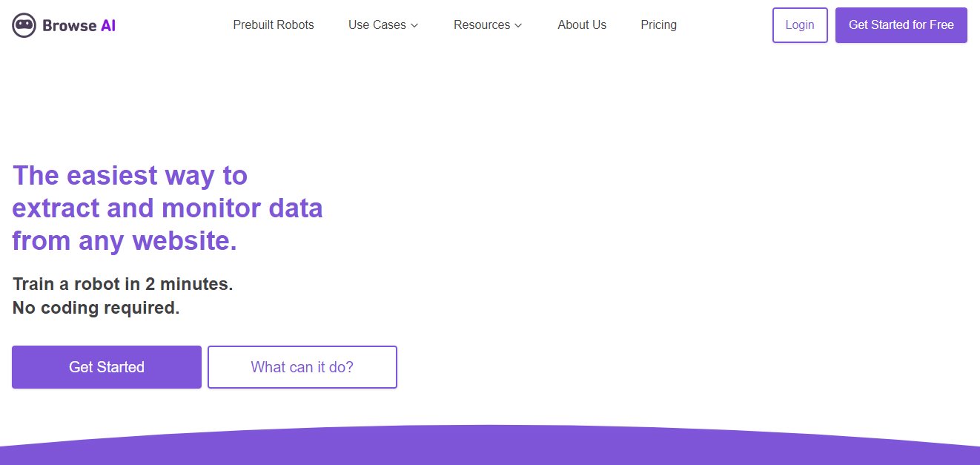Viewport: 980px width, 465px height.
Task: Click Use Cases in the navigation bar
Action: [377, 24]
